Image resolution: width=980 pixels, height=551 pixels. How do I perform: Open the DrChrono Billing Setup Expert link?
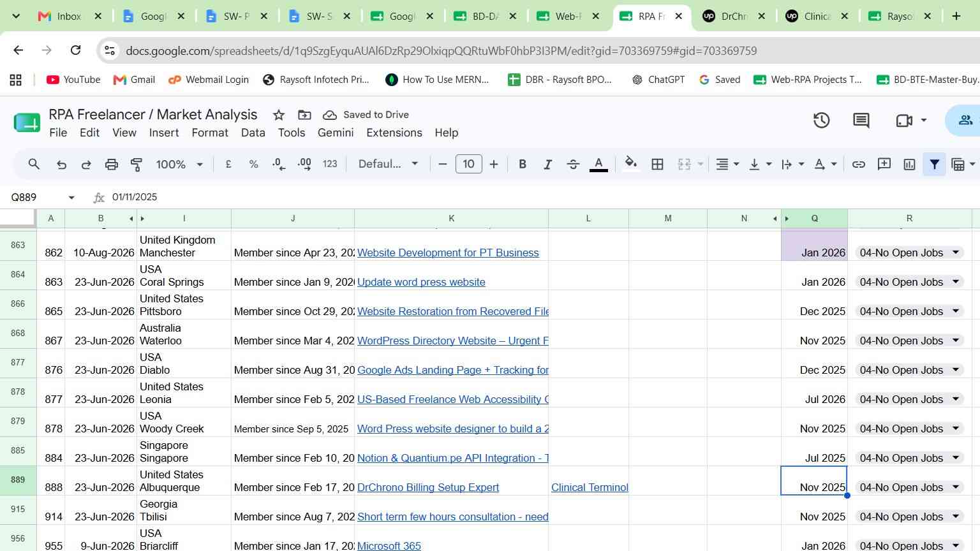pos(428,487)
